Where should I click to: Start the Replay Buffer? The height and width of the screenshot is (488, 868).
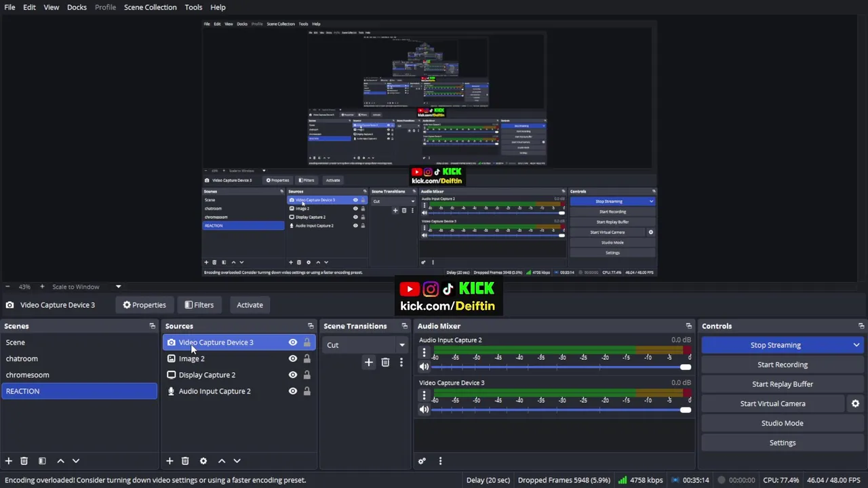pyautogui.click(x=783, y=384)
